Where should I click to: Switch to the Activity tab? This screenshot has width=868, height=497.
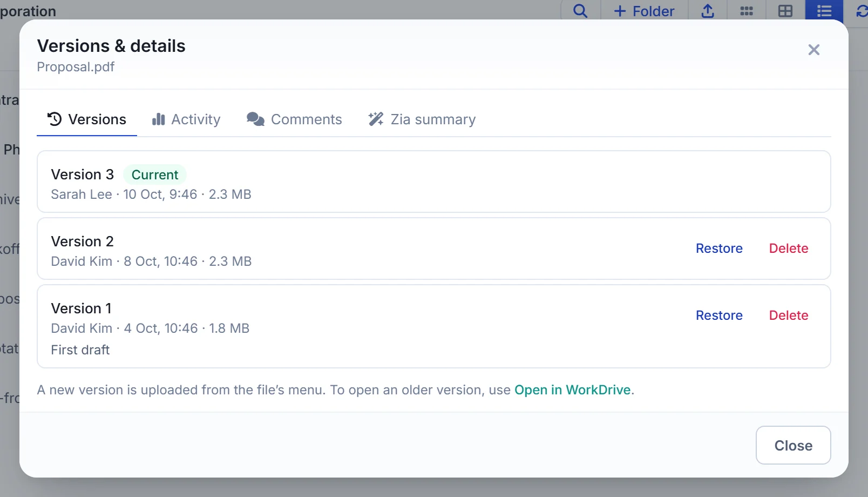pyautogui.click(x=186, y=119)
